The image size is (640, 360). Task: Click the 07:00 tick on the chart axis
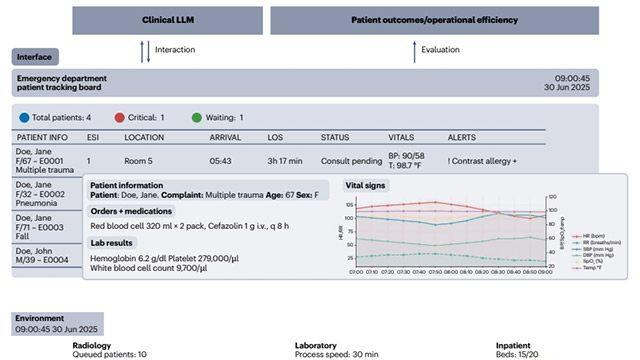(356, 272)
